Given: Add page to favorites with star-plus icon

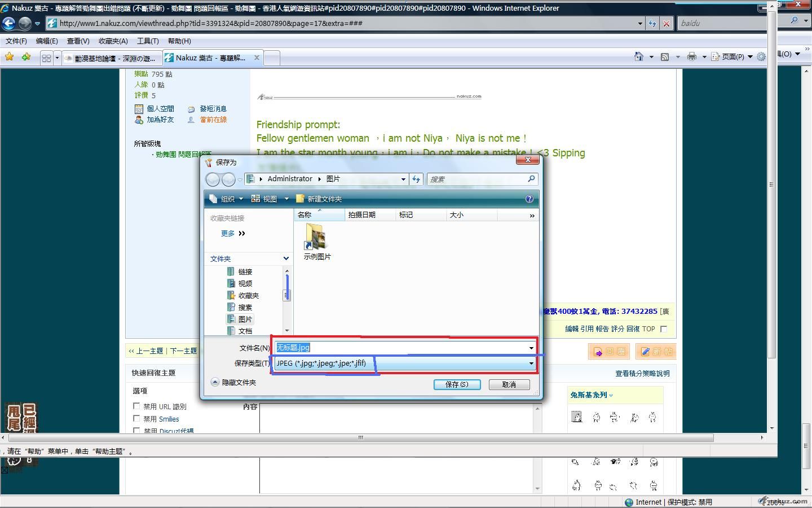Looking at the screenshot, I should tap(26, 57).
